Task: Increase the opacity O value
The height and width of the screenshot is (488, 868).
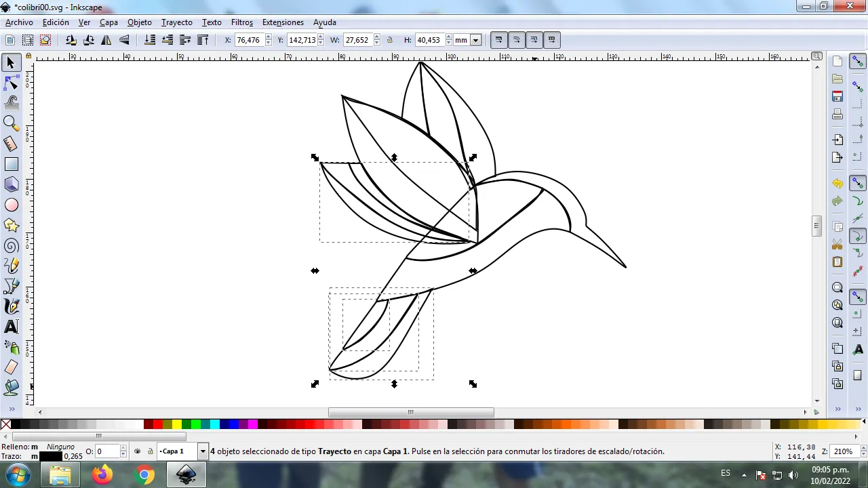Action: [123, 449]
